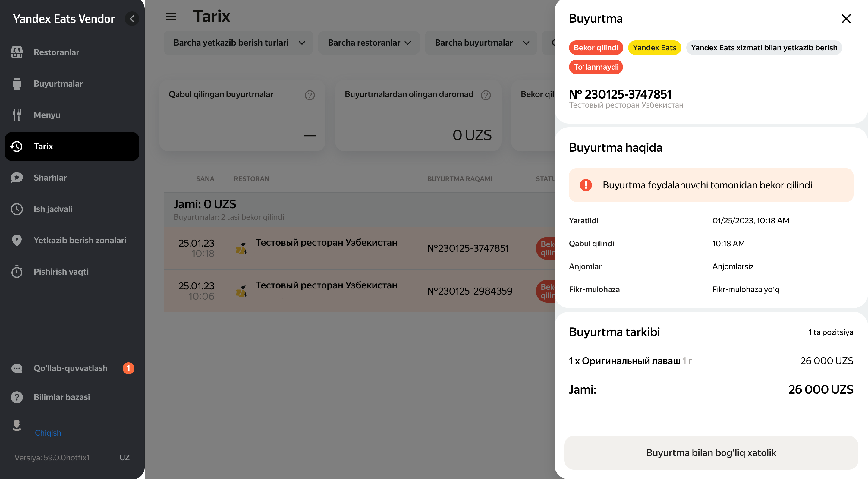868x479 pixels.
Task: Click help icon for Qabul qilingan buyurtmalar
Action: (310, 95)
